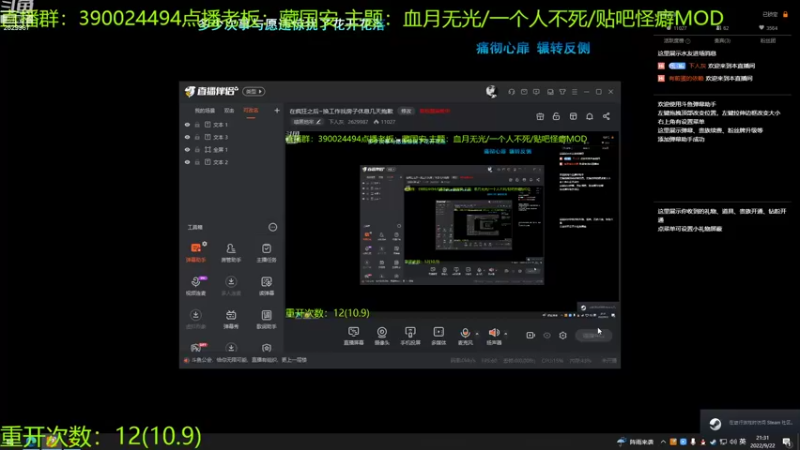This screenshot has height=450, width=800.
Task: Open the gear settings beside start button
Action: pyautogui.click(x=563, y=335)
